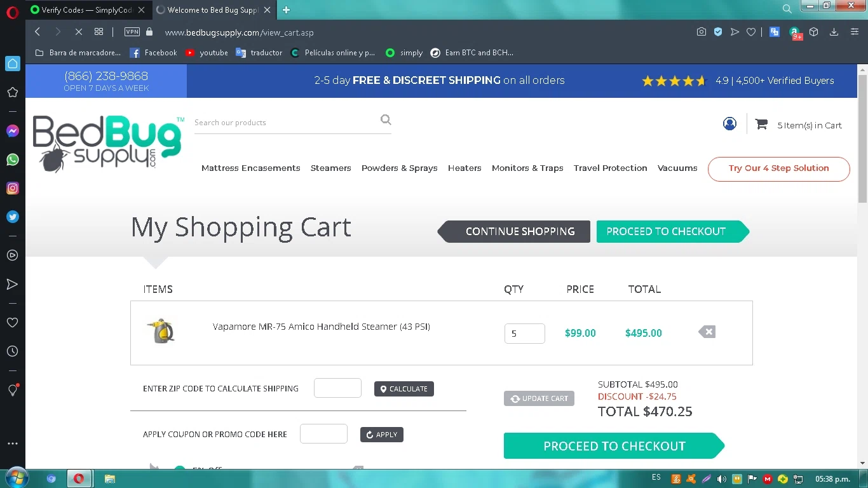Open the Powders & Sprays menu
The image size is (868, 488).
tap(399, 168)
